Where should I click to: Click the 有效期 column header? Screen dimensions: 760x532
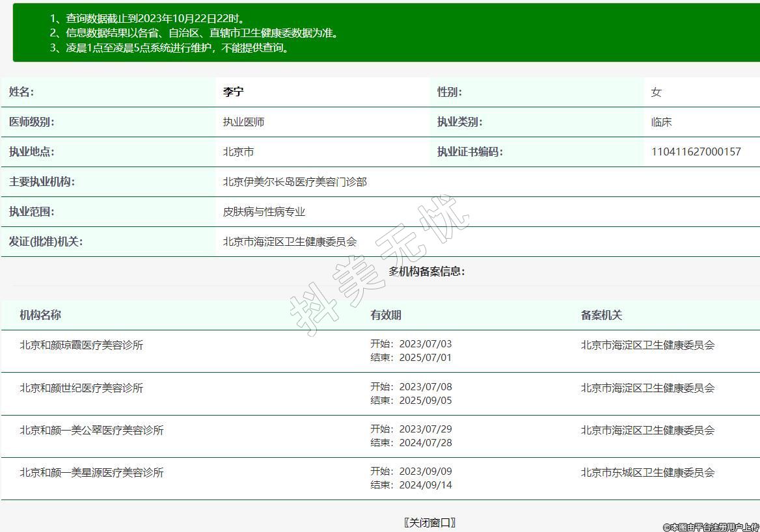coord(386,315)
